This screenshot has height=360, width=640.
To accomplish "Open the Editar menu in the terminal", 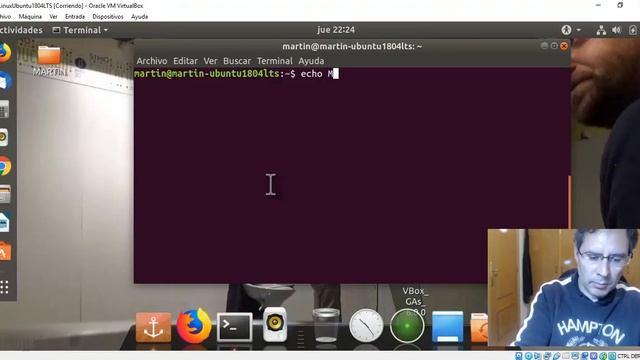I will 185,61.
